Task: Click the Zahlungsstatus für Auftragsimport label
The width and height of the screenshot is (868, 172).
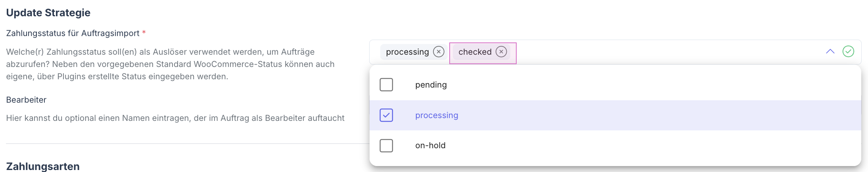Action: (x=73, y=33)
